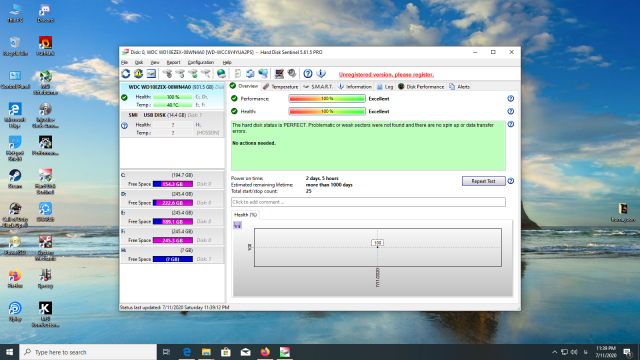Open File Explorer from taskbar

click(206, 352)
